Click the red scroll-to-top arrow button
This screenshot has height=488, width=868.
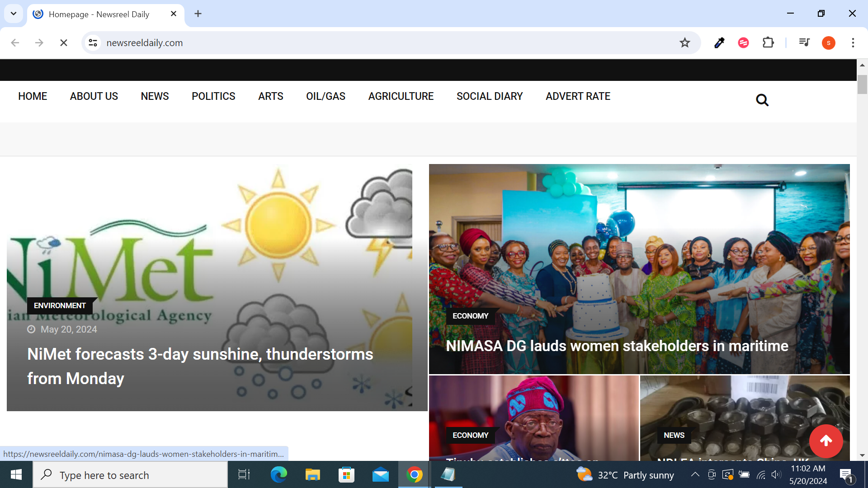click(826, 441)
